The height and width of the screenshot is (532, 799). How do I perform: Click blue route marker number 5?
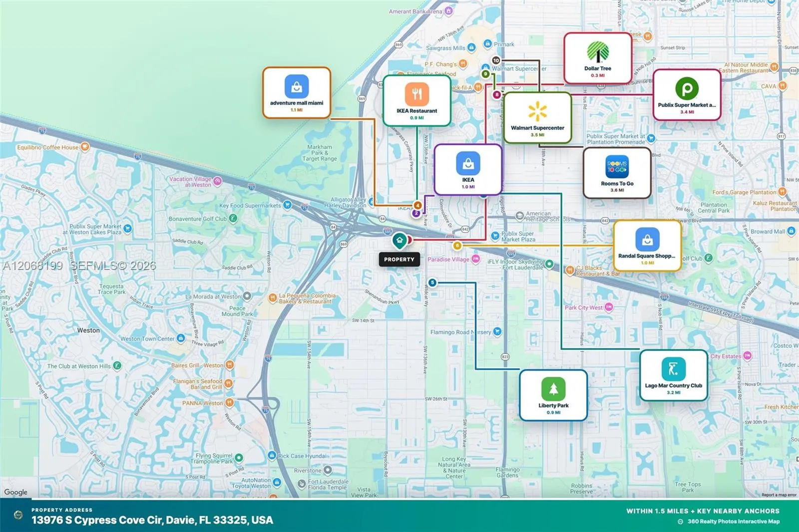pos(432,282)
